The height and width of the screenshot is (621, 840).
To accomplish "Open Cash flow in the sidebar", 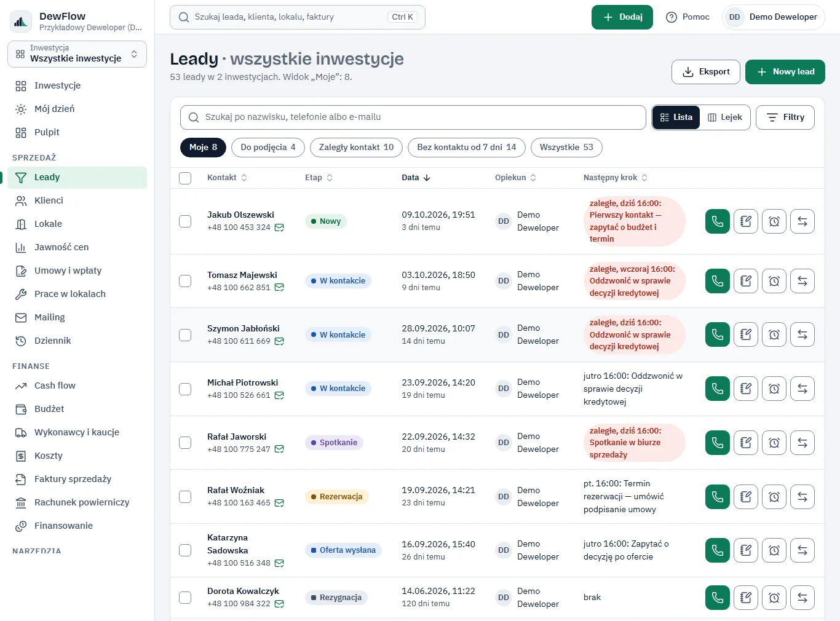I will pos(77,386).
